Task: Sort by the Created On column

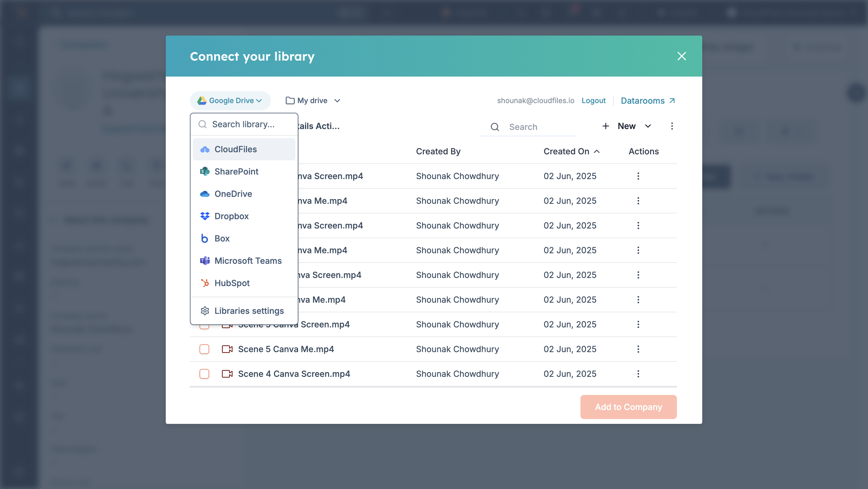Action: pyautogui.click(x=571, y=152)
